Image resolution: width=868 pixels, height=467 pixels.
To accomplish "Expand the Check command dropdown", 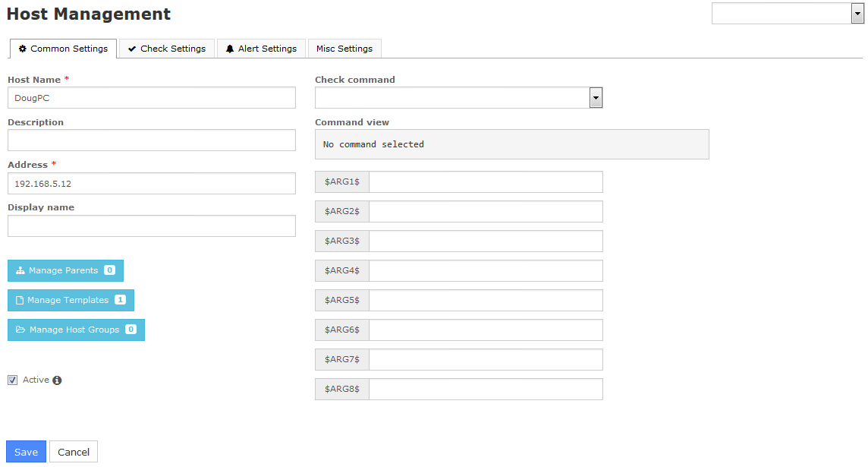I will tap(596, 97).
